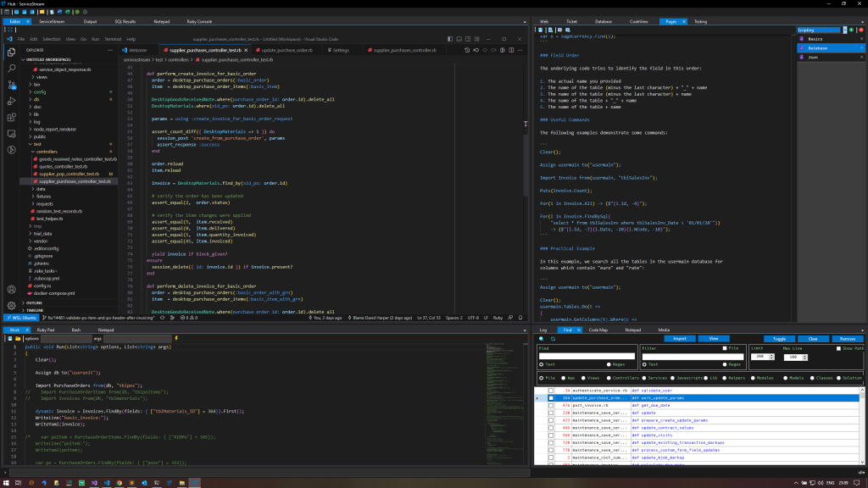Open the Terminal menu in VS Code
The width and height of the screenshot is (868, 488).
[113, 39]
